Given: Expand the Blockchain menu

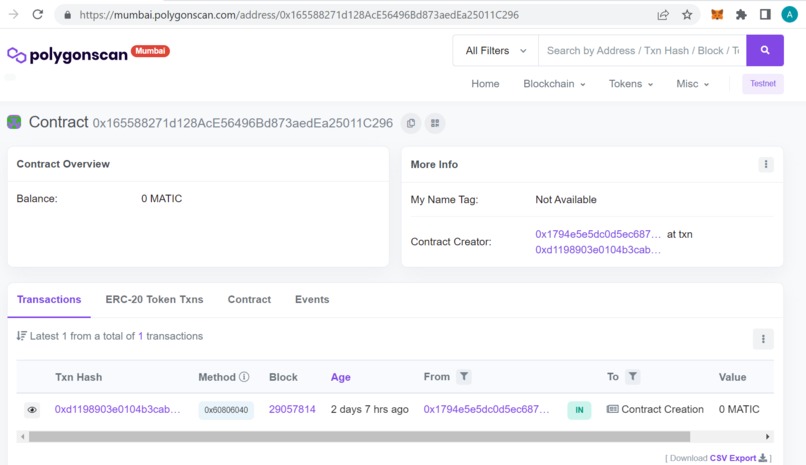Looking at the screenshot, I should click(x=554, y=84).
